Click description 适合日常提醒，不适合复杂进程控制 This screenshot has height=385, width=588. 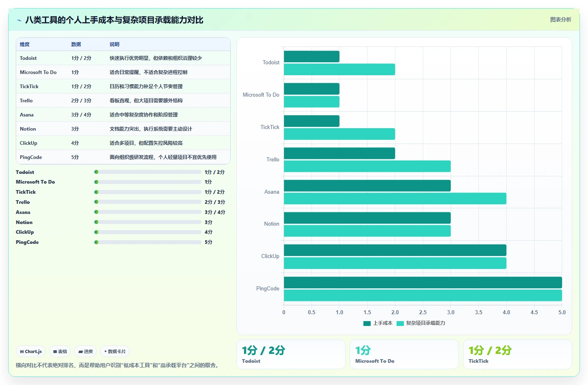click(x=149, y=72)
